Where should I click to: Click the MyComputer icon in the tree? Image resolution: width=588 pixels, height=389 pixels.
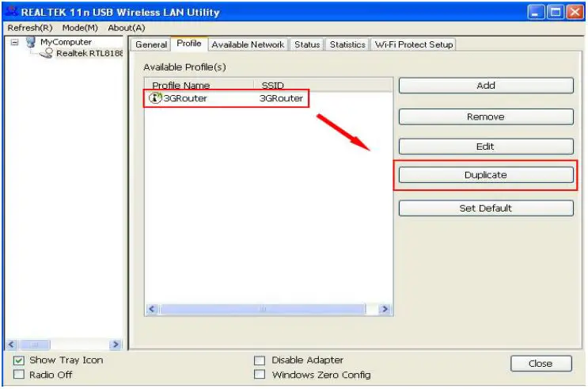[x=31, y=42]
